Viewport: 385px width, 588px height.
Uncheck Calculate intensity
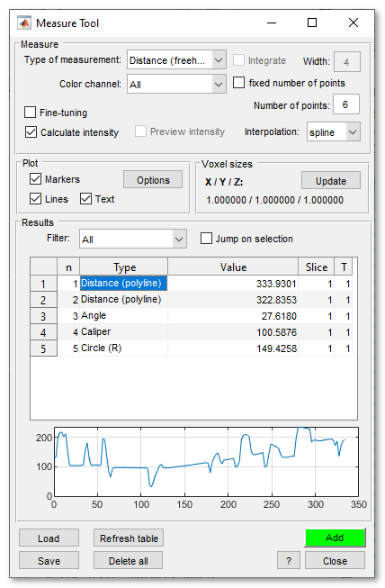pos(31,132)
